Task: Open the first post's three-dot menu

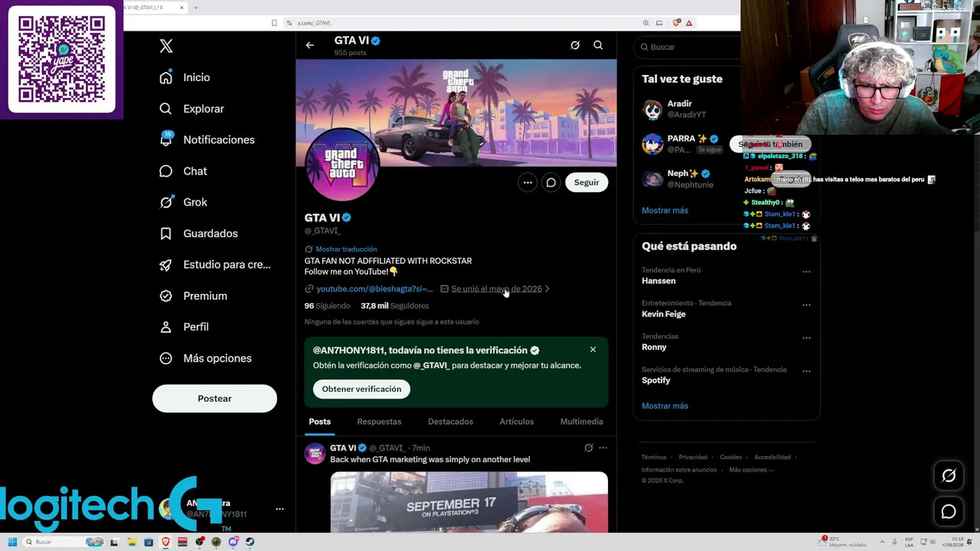Action: [x=603, y=448]
